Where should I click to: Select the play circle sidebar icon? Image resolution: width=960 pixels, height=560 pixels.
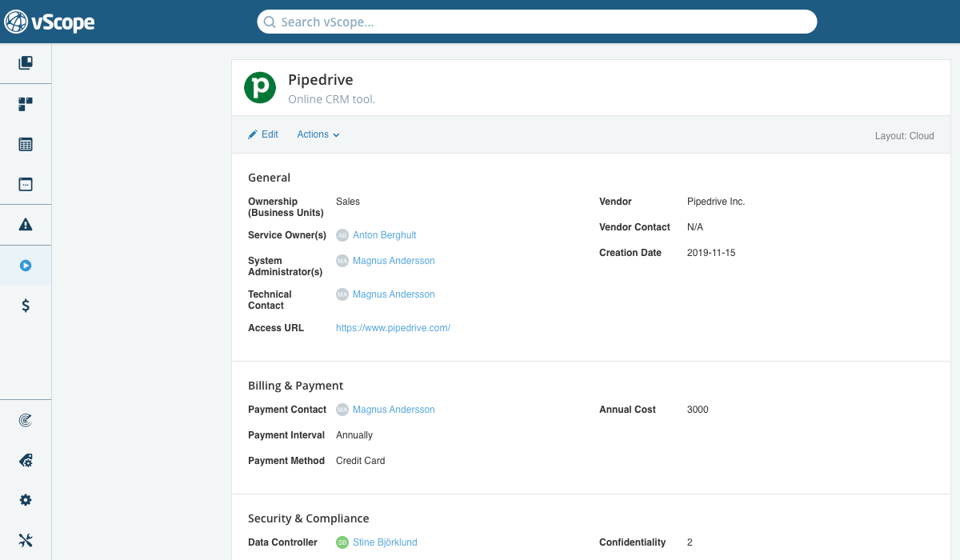pos(26,266)
